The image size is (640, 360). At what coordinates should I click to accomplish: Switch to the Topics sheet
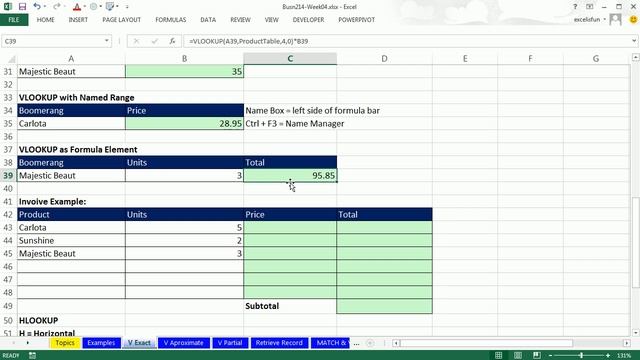pyautogui.click(x=65, y=343)
